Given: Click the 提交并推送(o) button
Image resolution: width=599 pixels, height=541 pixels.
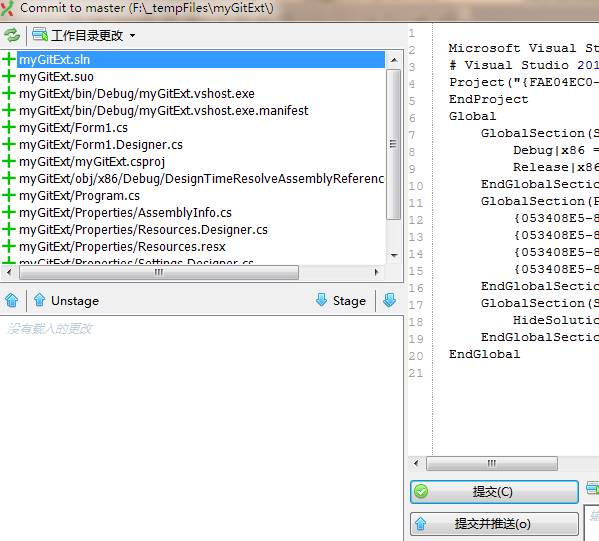Looking at the screenshot, I should [494, 523].
